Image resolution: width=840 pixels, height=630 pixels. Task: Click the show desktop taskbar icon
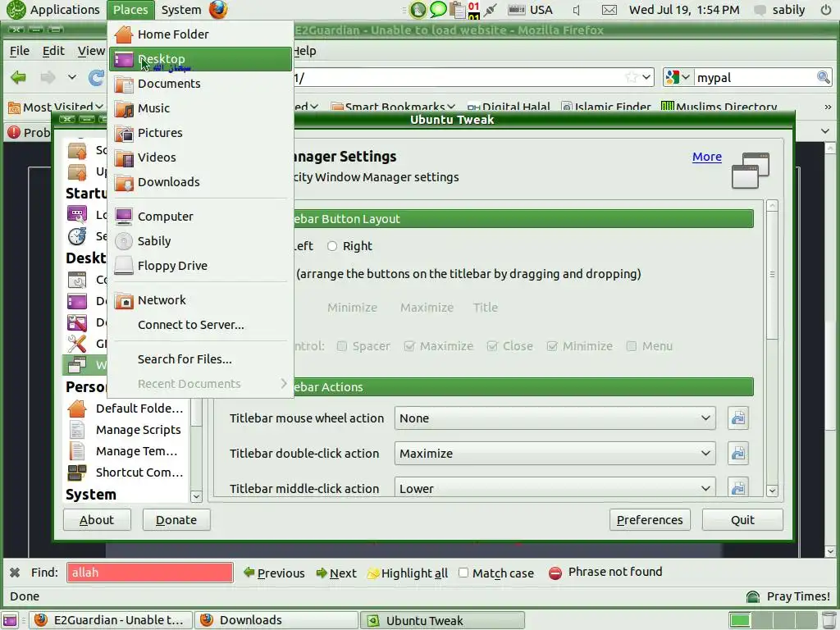click(10, 620)
